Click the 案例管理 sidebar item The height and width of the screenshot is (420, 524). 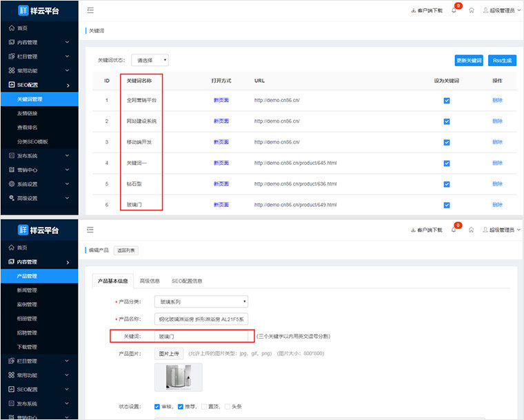tap(28, 304)
